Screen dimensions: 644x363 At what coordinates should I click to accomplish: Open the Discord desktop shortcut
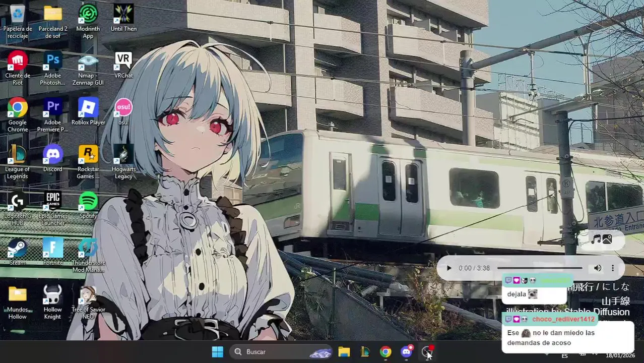[x=53, y=158]
